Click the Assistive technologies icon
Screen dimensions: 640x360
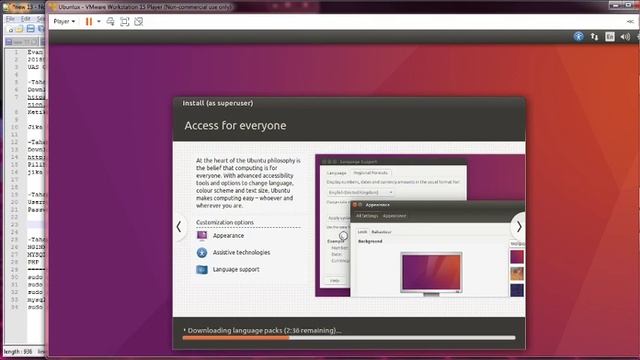pyautogui.click(x=202, y=253)
